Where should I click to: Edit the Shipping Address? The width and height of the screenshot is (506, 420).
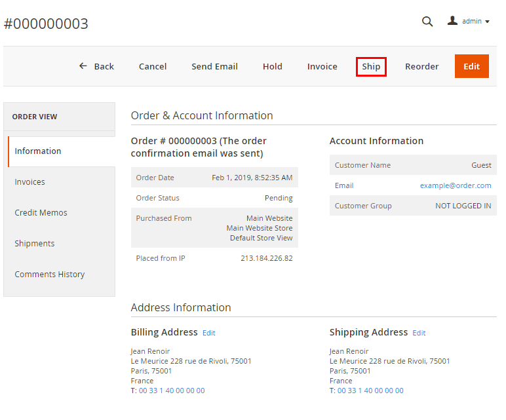click(419, 333)
